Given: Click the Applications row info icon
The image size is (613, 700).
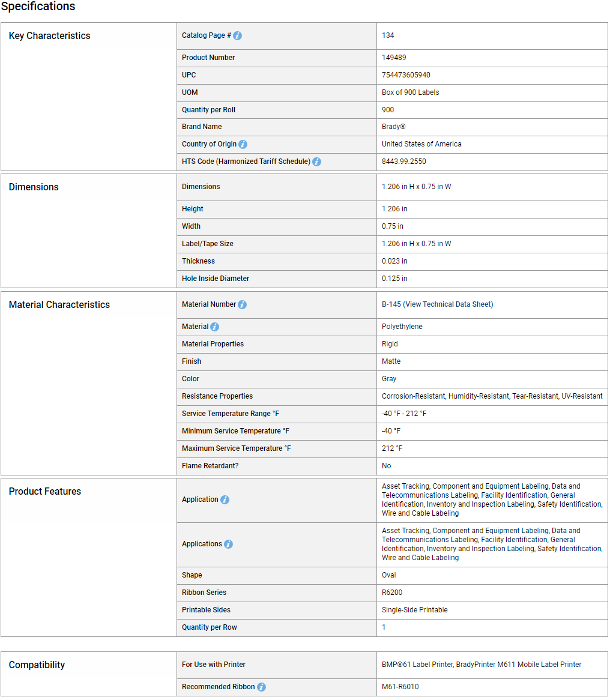Looking at the screenshot, I should tap(228, 544).
